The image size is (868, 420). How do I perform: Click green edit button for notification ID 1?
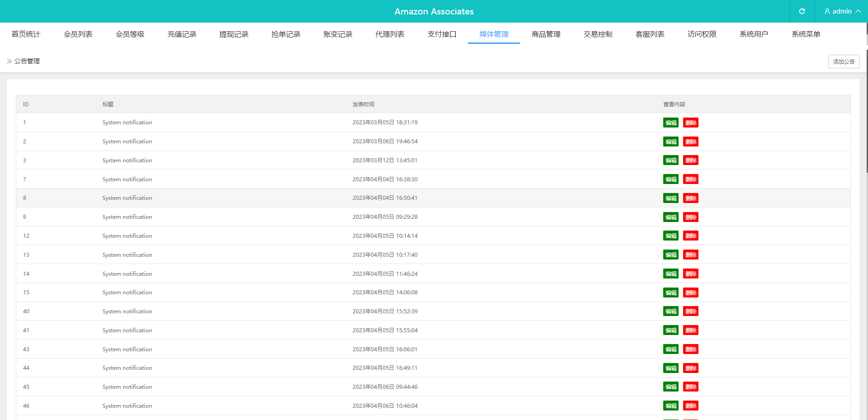[670, 123]
